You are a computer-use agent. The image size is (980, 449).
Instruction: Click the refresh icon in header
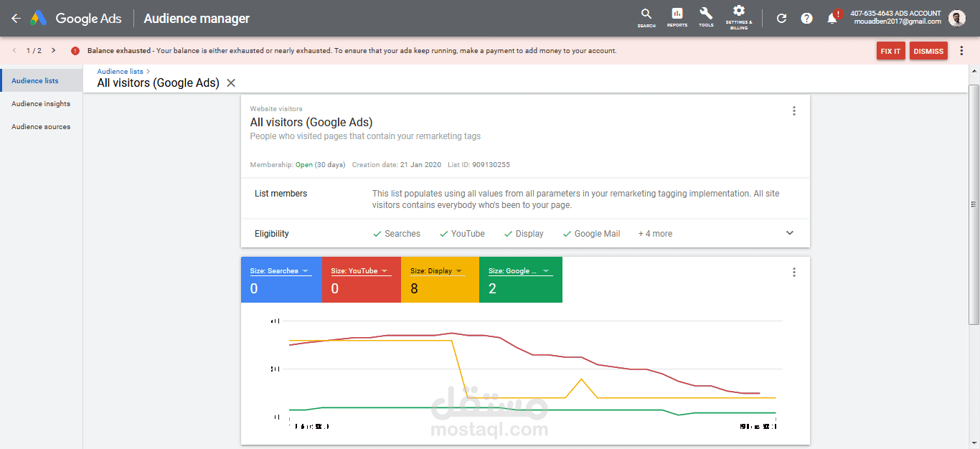(782, 19)
